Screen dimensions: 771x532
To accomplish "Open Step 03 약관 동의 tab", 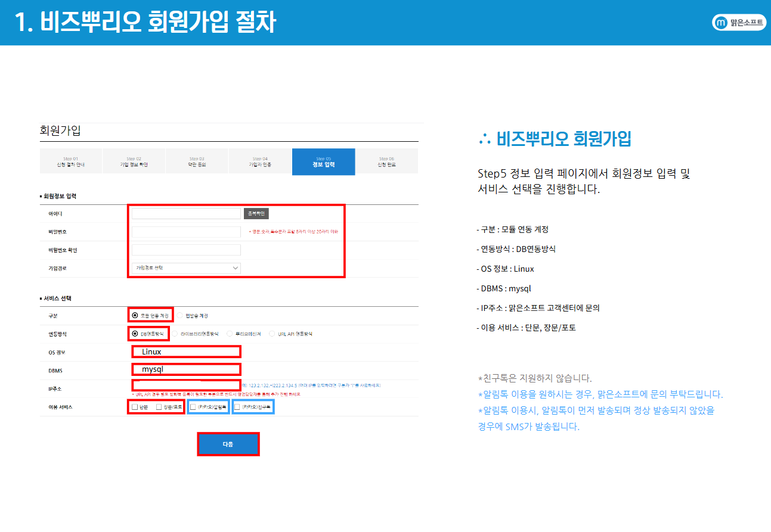I will [197, 161].
